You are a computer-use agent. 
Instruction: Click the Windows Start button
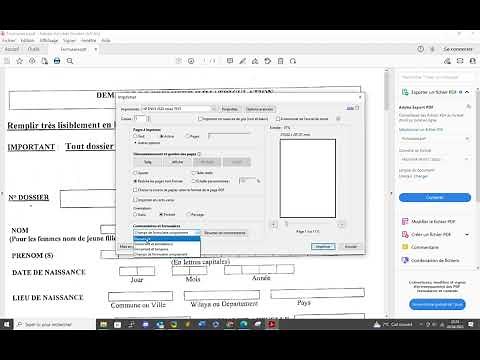tap(7, 324)
